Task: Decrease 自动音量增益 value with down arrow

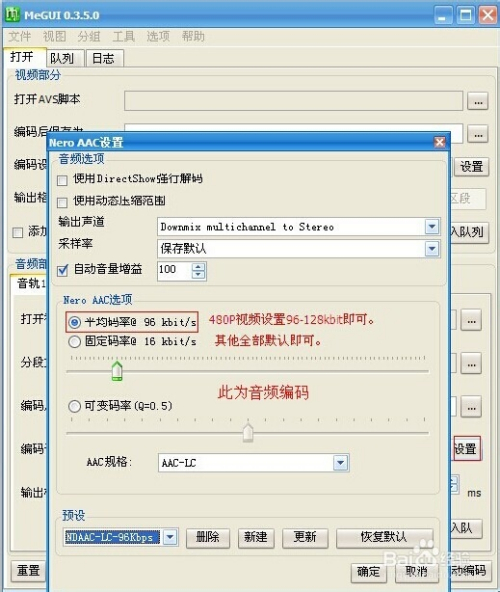Action: [x=198, y=275]
